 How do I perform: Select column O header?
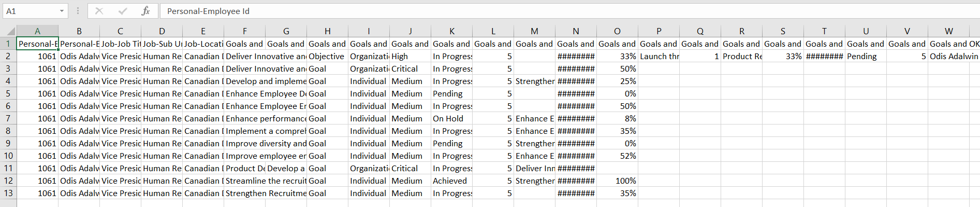(x=617, y=31)
